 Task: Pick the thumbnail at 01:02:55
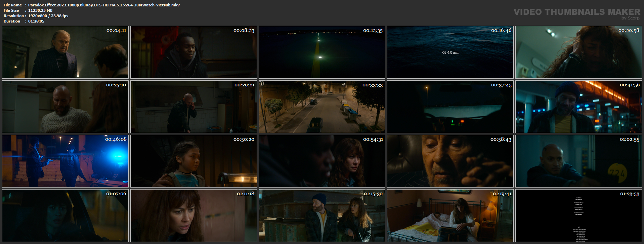[x=578, y=161]
